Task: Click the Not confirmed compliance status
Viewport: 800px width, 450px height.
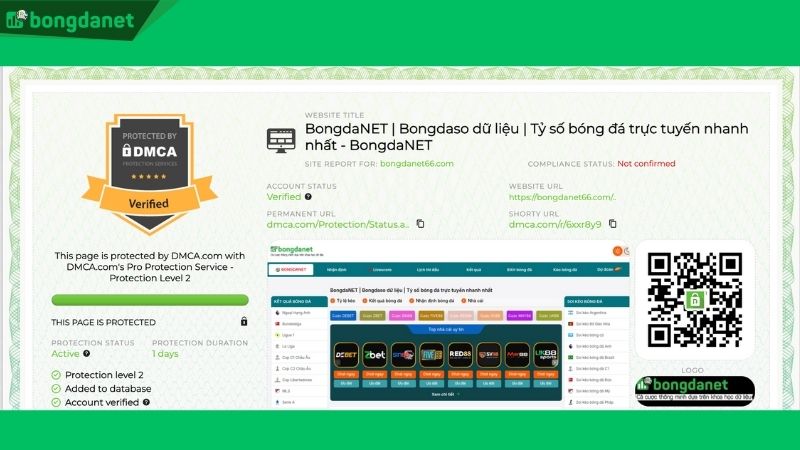Action: [646, 163]
